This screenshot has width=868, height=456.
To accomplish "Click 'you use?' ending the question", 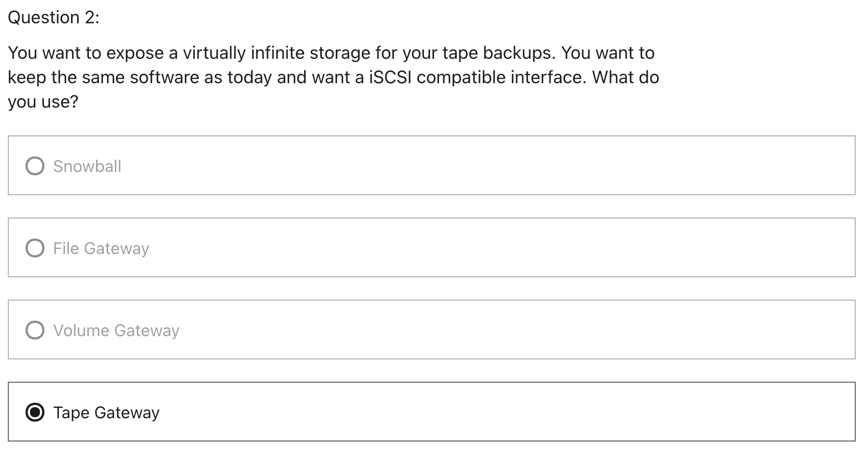I will point(43,102).
